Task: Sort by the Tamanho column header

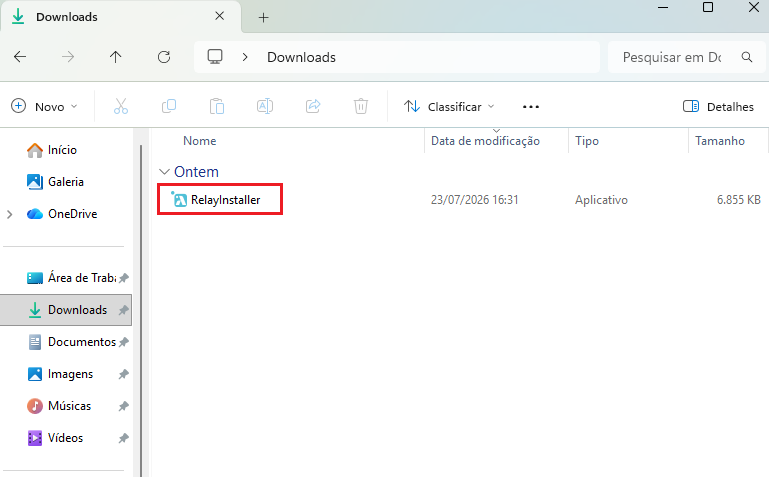Action: tap(719, 141)
